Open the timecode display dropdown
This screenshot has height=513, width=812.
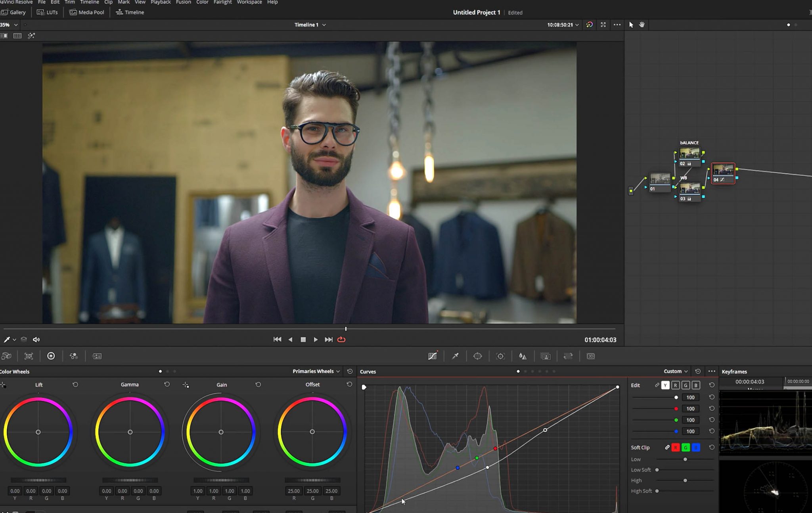[563, 25]
